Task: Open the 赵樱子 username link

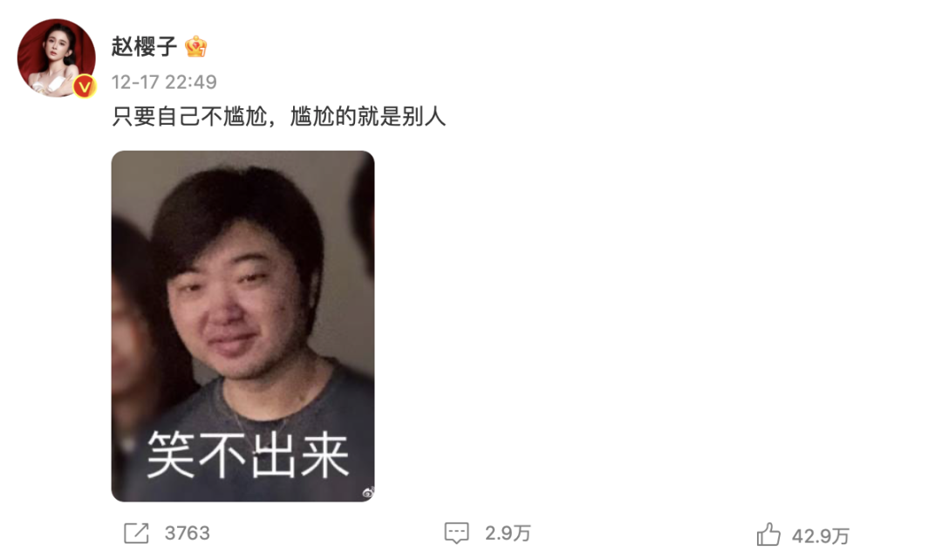Action: click(144, 46)
